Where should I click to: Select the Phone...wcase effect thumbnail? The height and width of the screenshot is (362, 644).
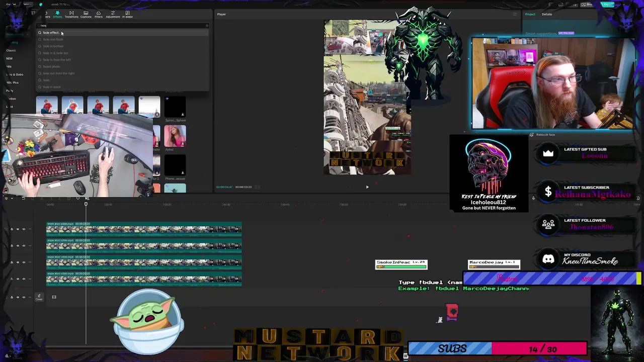click(x=175, y=165)
